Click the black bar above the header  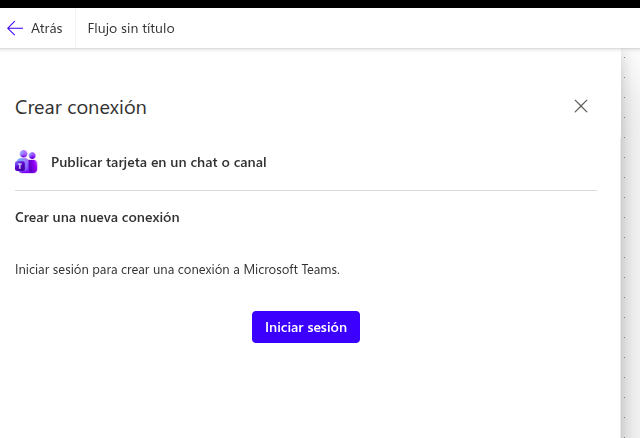pyautogui.click(x=320, y=4)
